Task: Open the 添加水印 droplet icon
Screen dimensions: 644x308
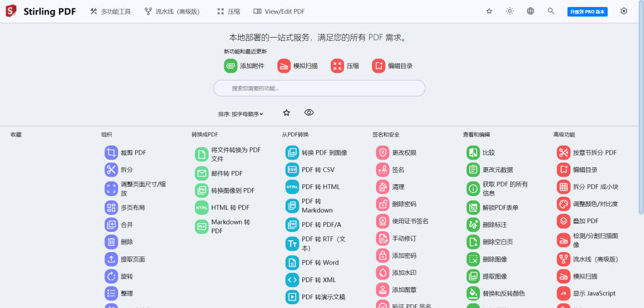Action: [383, 273]
